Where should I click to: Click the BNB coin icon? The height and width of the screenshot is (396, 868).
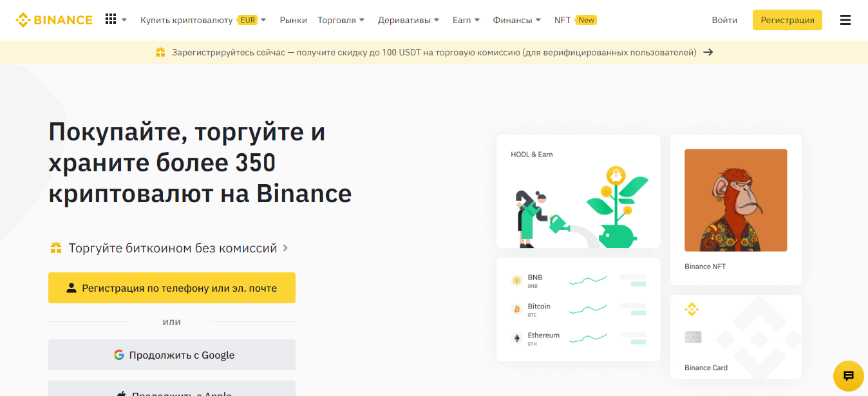point(516,281)
